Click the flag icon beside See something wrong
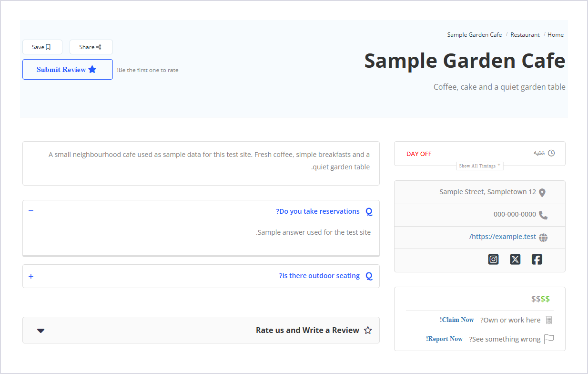 [549, 339]
